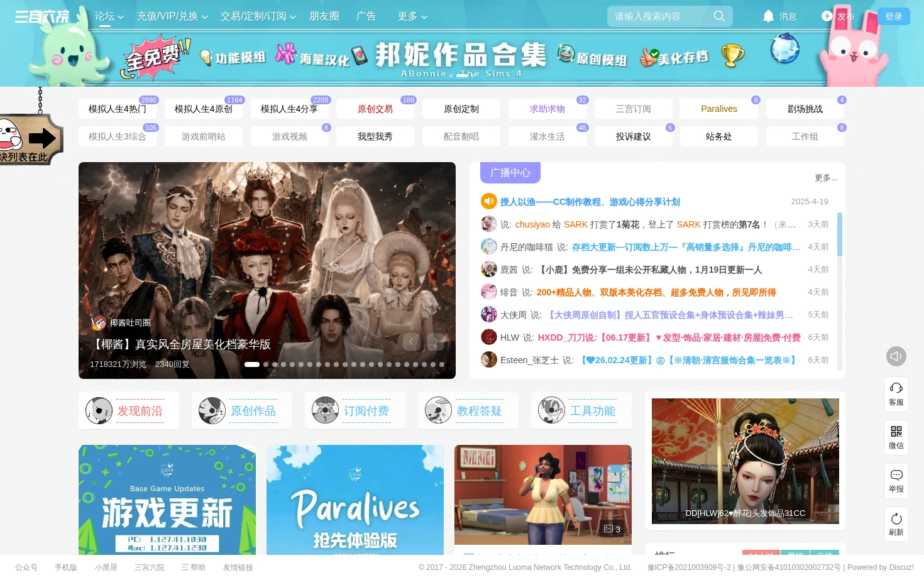This screenshot has height=580, width=924.
Task: Click the publish plus icon
Action: click(x=827, y=16)
